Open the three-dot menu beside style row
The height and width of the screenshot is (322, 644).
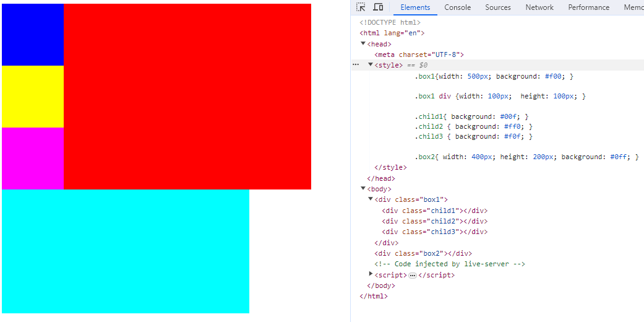[356, 64]
